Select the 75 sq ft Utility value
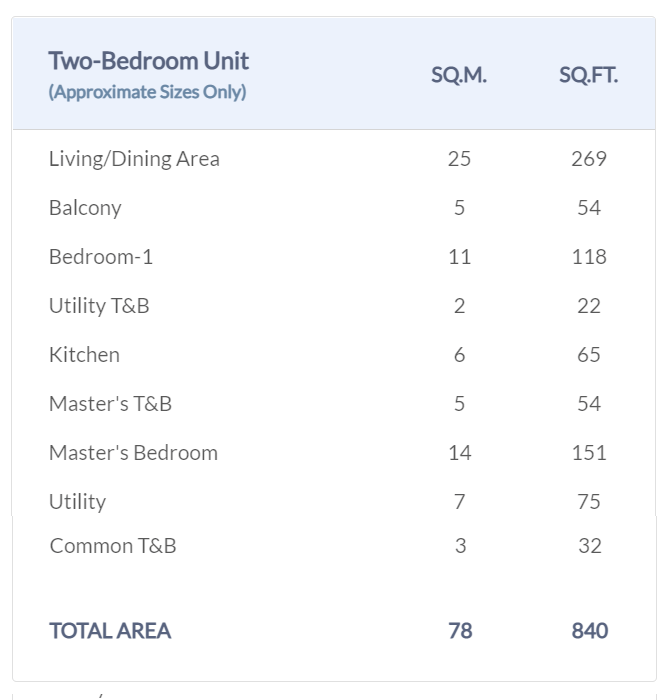 point(589,502)
